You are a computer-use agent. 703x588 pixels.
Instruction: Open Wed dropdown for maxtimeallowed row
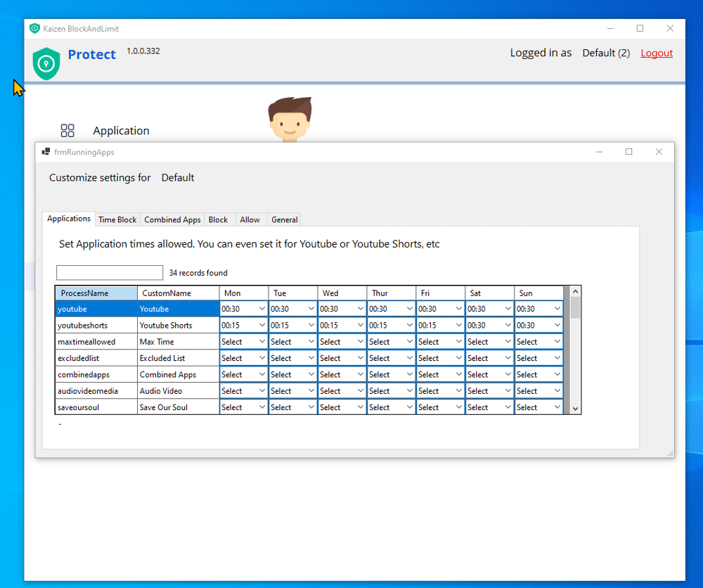361,342
